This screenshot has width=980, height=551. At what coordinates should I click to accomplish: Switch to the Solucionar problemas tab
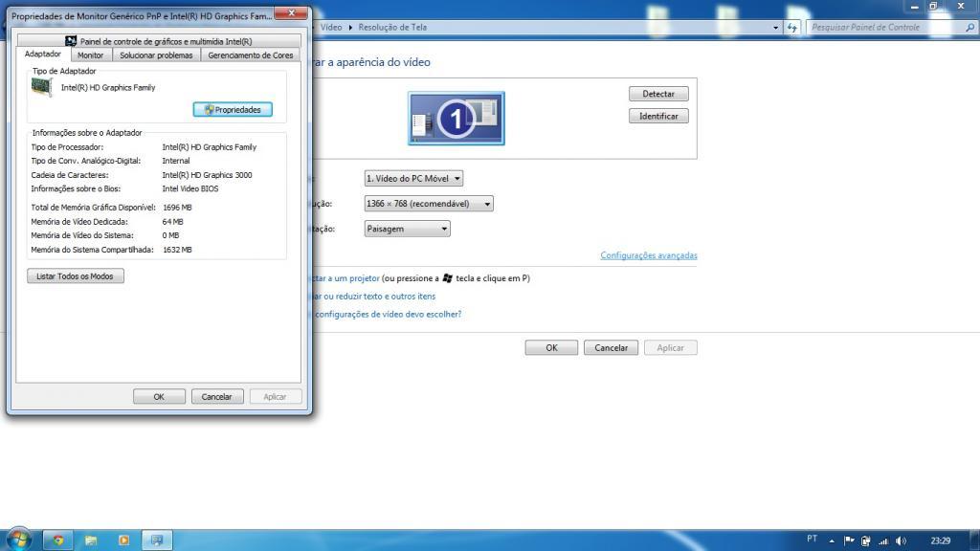[156, 55]
